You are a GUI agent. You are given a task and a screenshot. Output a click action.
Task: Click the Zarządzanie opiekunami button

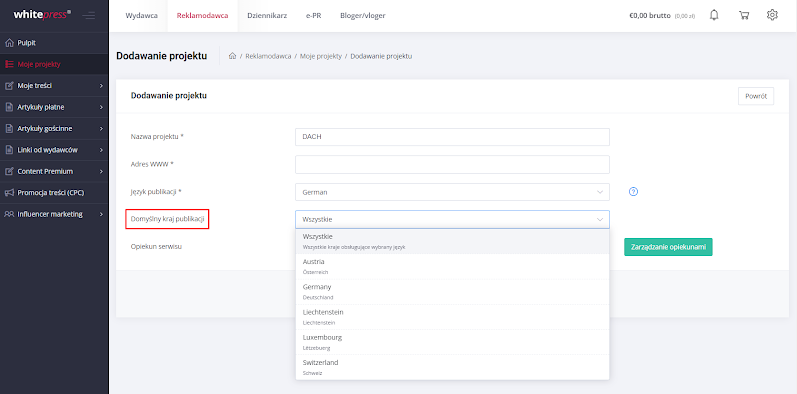point(668,247)
